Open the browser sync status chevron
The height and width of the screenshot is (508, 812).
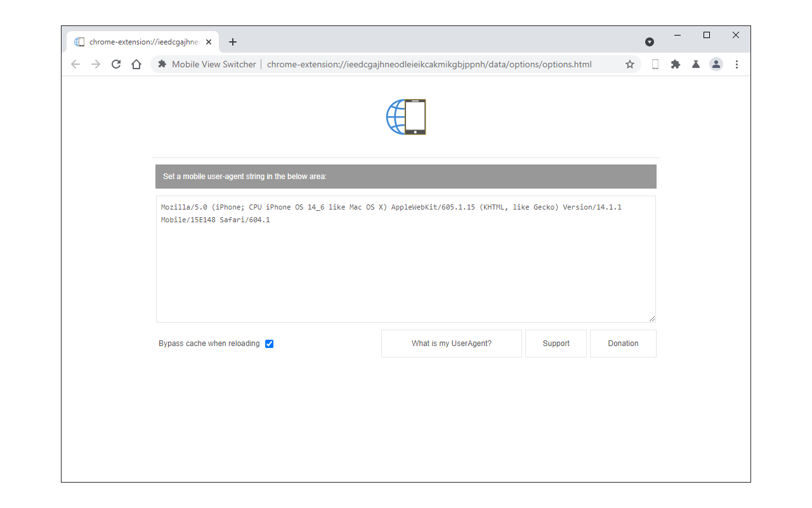point(649,41)
